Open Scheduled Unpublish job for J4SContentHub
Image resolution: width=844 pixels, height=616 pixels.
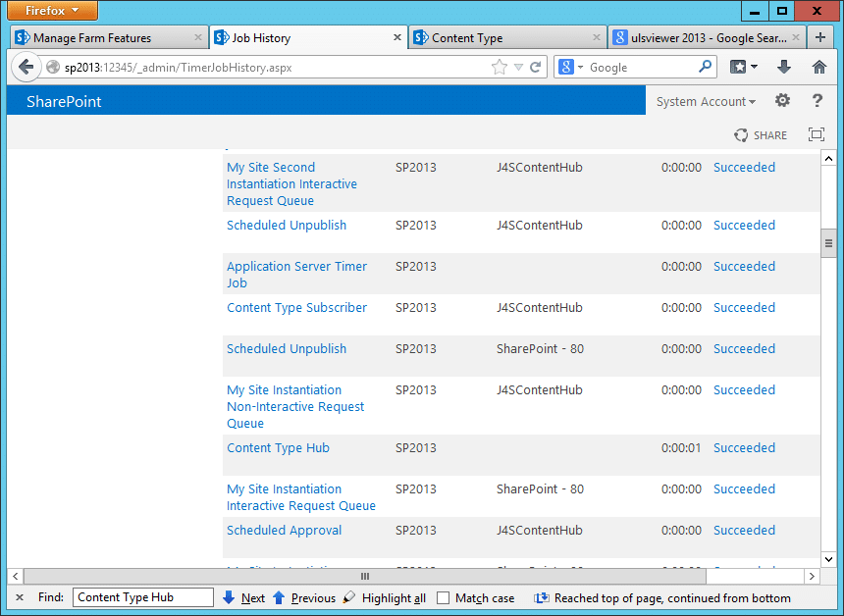(287, 225)
